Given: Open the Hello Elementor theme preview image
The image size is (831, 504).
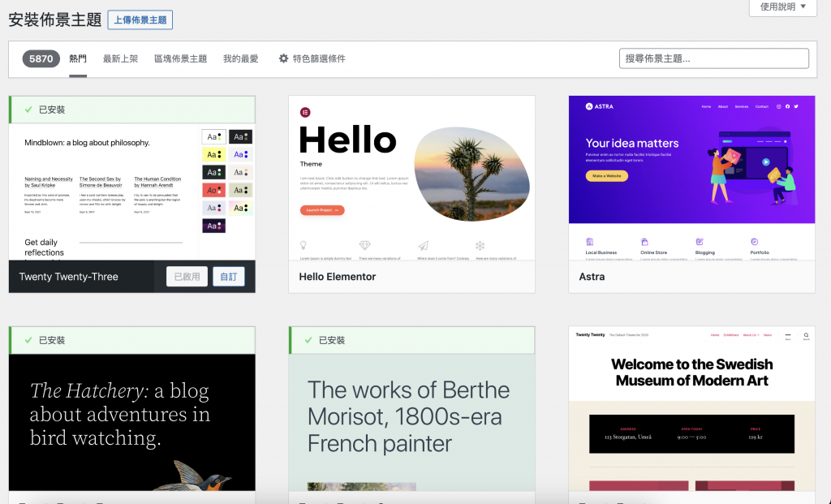Looking at the screenshot, I should point(411,178).
